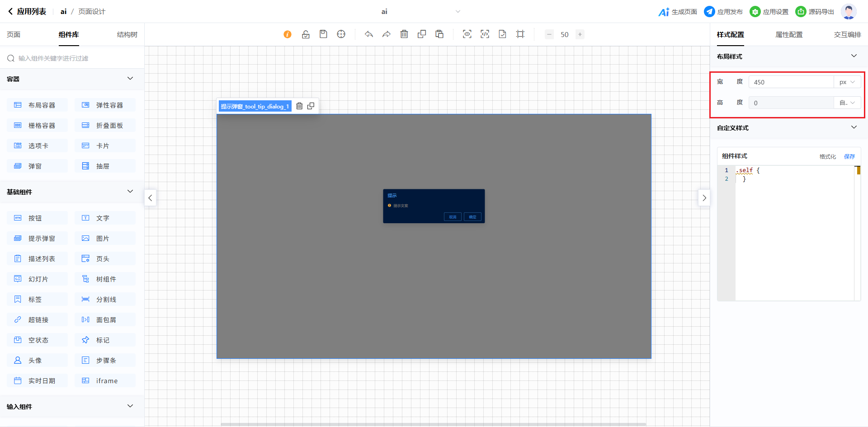Click the 应用发布 button
Viewport: 868px width, 427px height.
(x=724, y=12)
